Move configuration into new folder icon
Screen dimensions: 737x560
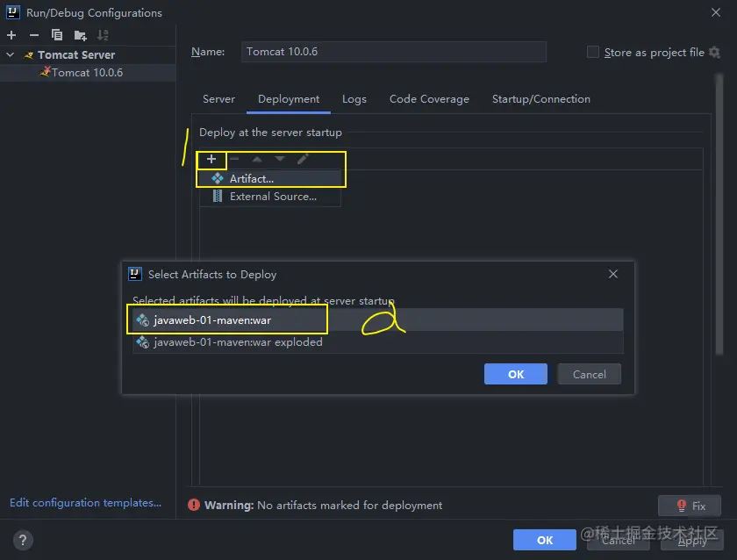coord(80,35)
